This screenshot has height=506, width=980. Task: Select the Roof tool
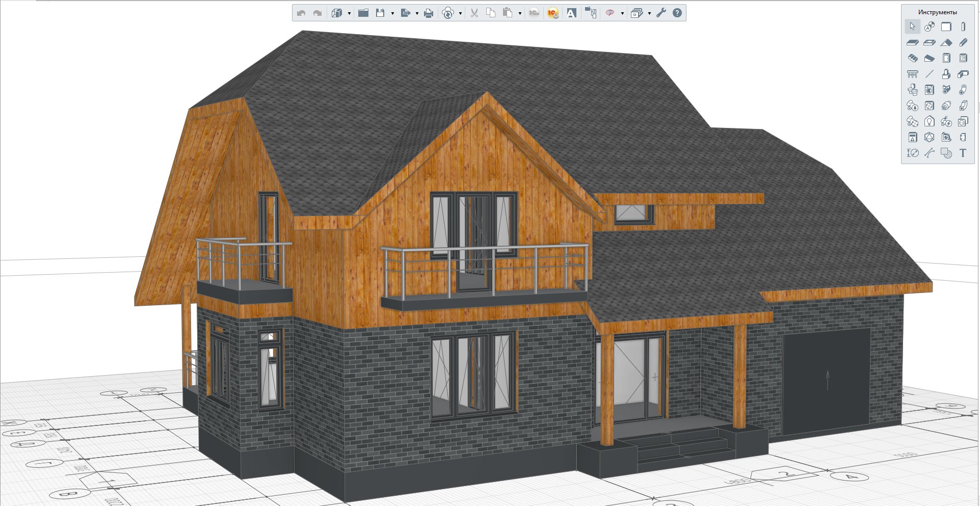click(x=946, y=43)
